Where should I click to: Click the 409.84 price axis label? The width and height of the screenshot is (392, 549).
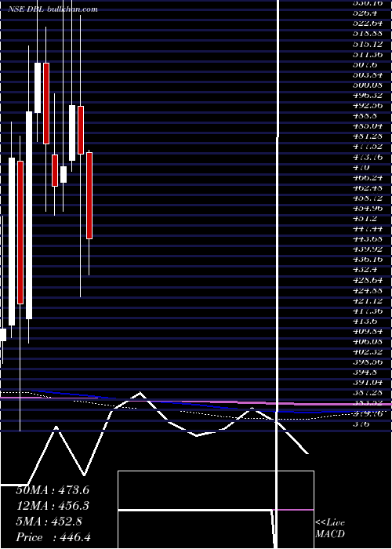368,332
